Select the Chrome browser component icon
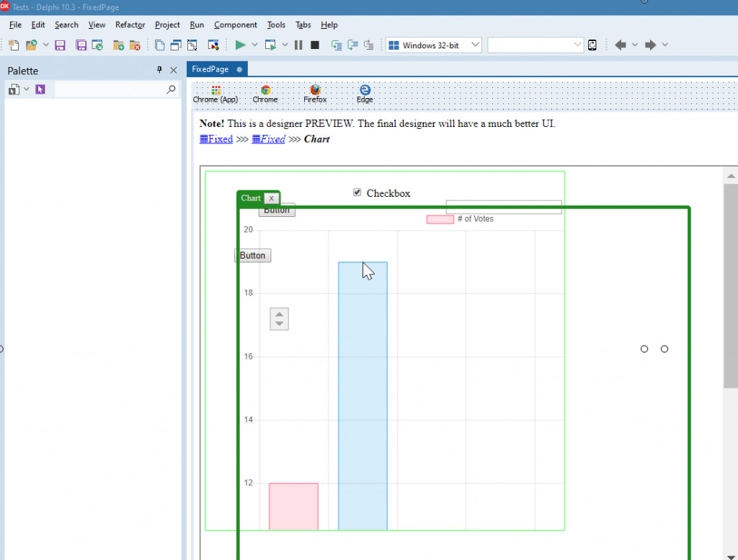The height and width of the screenshot is (560, 738). point(265,91)
